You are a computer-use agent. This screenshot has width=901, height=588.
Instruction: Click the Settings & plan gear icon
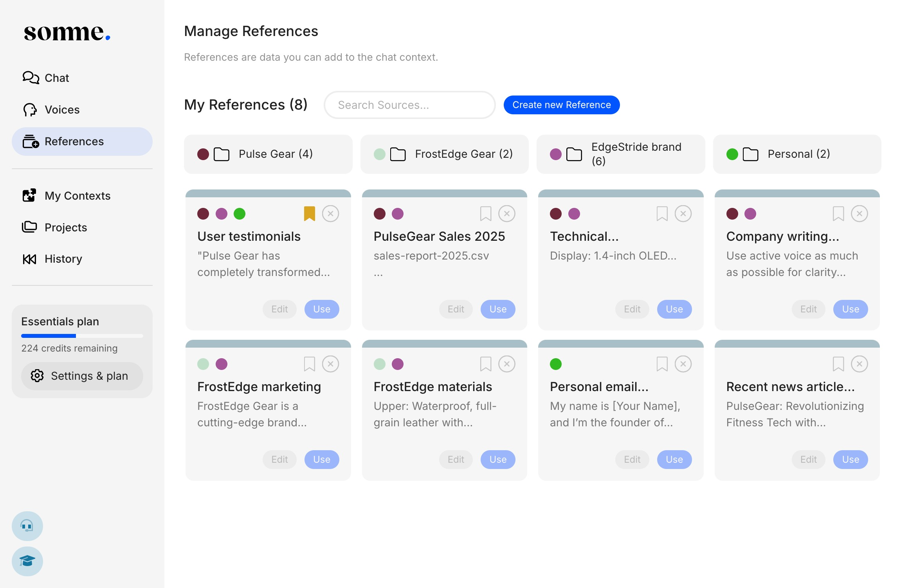coord(37,376)
